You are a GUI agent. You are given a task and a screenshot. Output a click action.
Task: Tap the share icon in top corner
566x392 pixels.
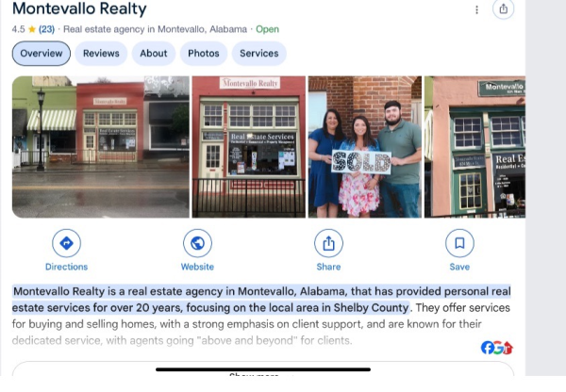tap(503, 9)
